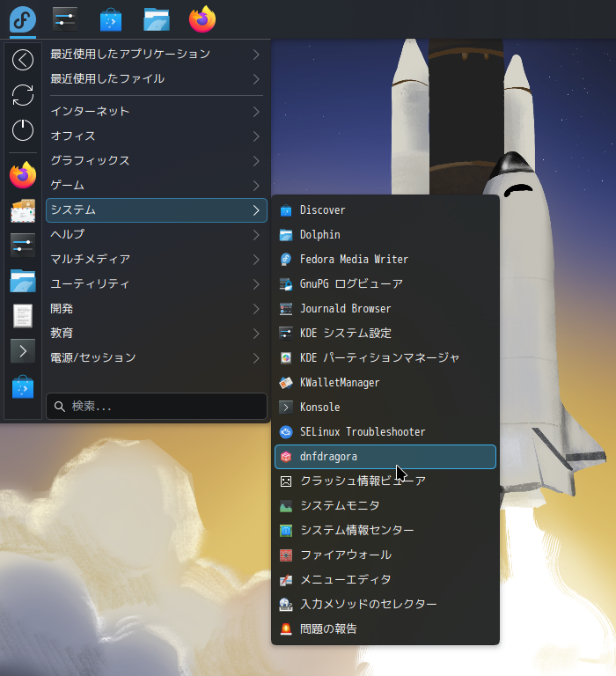Image resolution: width=616 pixels, height=676 pixels.
Task: Click the refresh/restart icon in the sidebar
Action: [x=23, y=95]
